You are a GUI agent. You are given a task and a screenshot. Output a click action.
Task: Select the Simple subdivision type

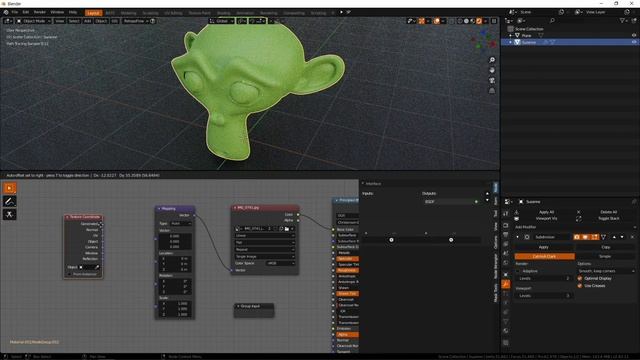tap(606, 256)
